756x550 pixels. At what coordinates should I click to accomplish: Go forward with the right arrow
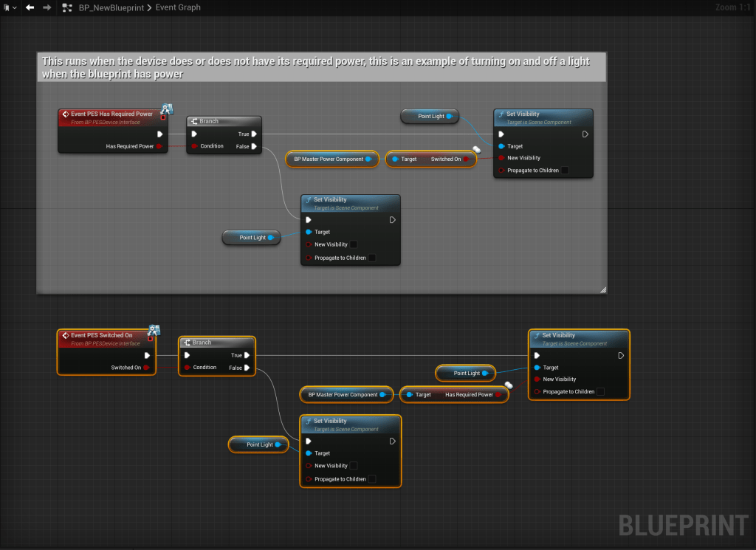tap(47, 7)
